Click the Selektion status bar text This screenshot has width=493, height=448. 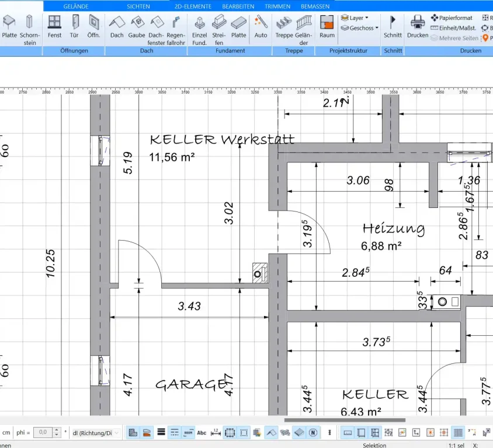tap(374, 445)
